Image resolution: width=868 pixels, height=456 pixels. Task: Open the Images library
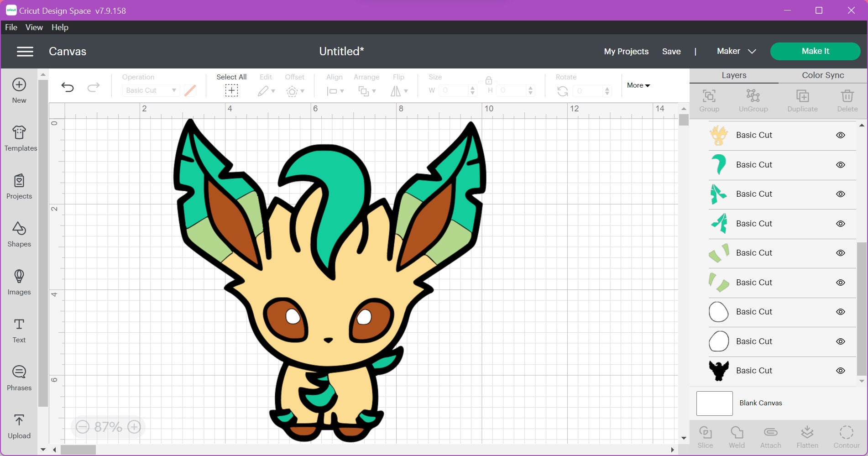pyautogui.click(x=19, y=282)
